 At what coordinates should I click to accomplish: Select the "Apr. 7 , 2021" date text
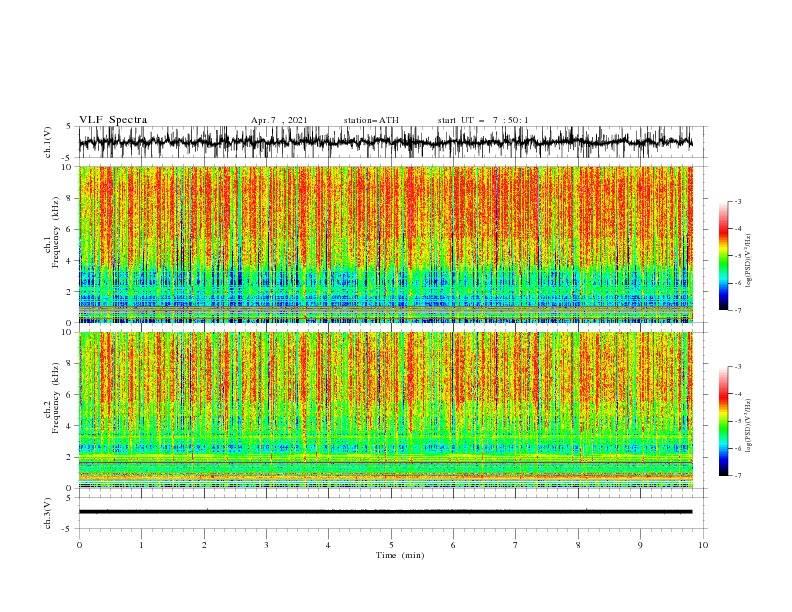point(279,120)
